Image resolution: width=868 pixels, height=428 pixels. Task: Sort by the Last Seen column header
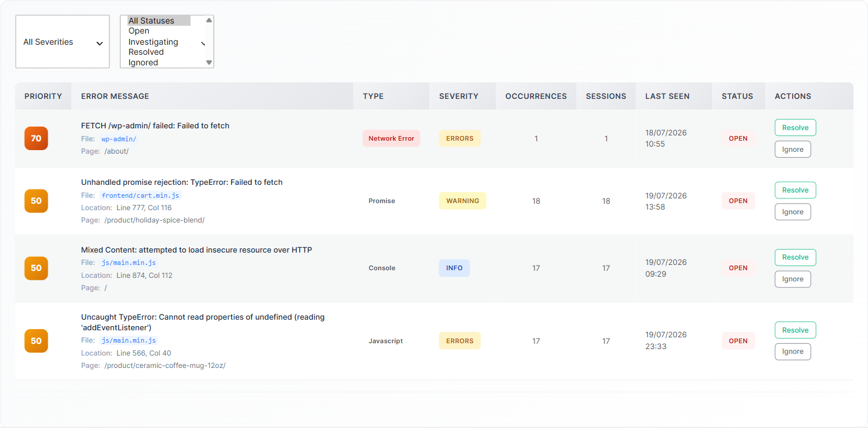[674, 96]
